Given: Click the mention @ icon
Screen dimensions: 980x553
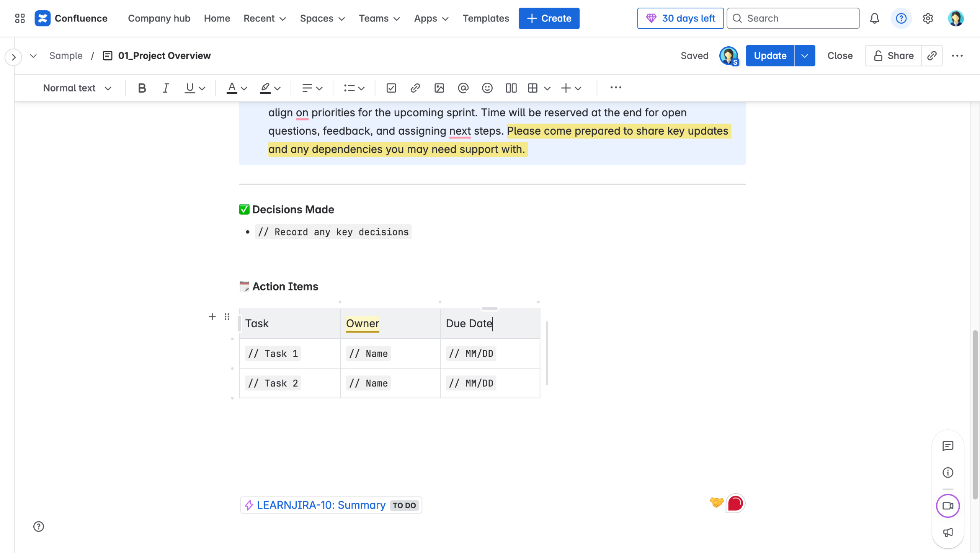Looking at the screenshot, I should click(463, 88).
